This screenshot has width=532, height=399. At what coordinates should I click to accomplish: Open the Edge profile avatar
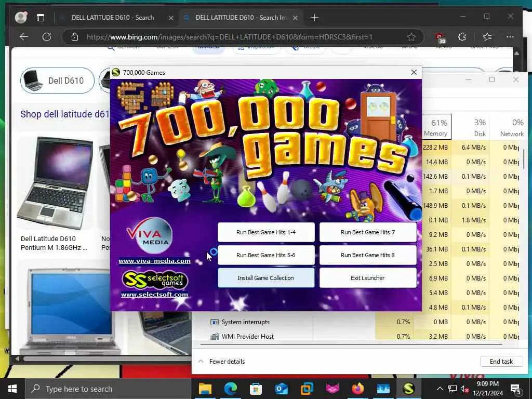(21, 17)
